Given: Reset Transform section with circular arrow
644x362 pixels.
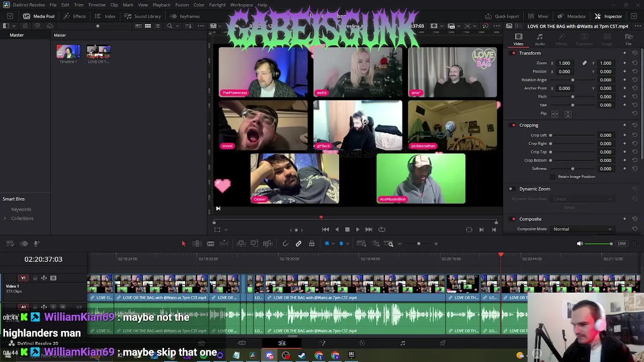Looking at the screenshot, I should 634,53.
